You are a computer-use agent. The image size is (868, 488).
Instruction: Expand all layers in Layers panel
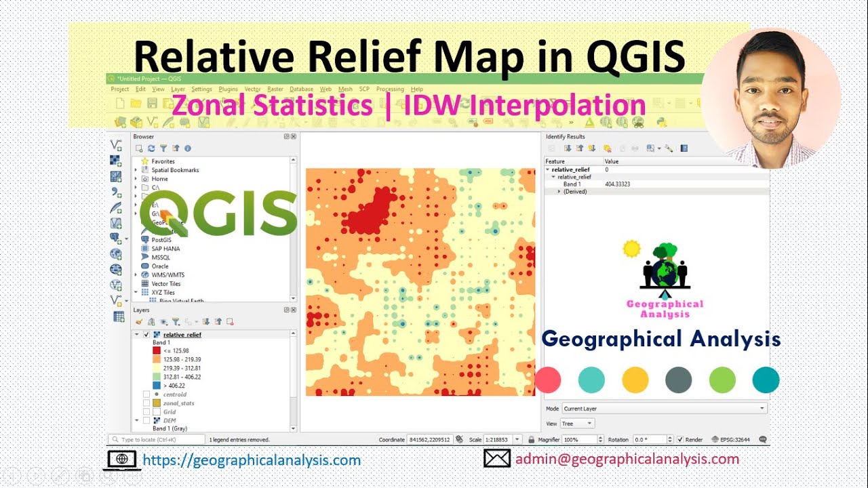206,322
